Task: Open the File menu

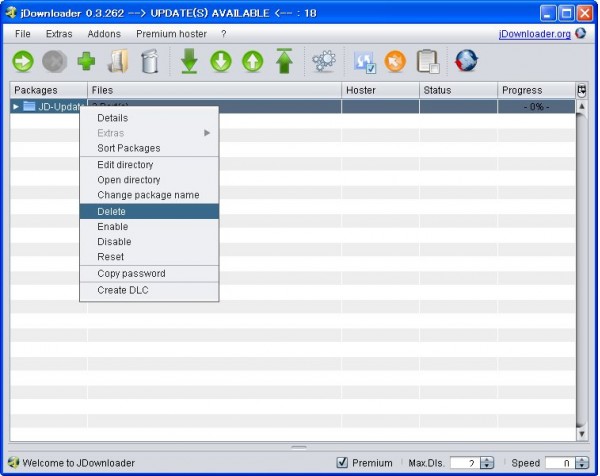Action: tap(23, 34)
